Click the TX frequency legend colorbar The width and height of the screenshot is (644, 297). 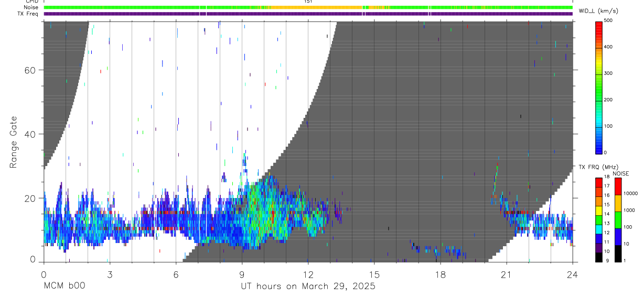coord(599,220)
